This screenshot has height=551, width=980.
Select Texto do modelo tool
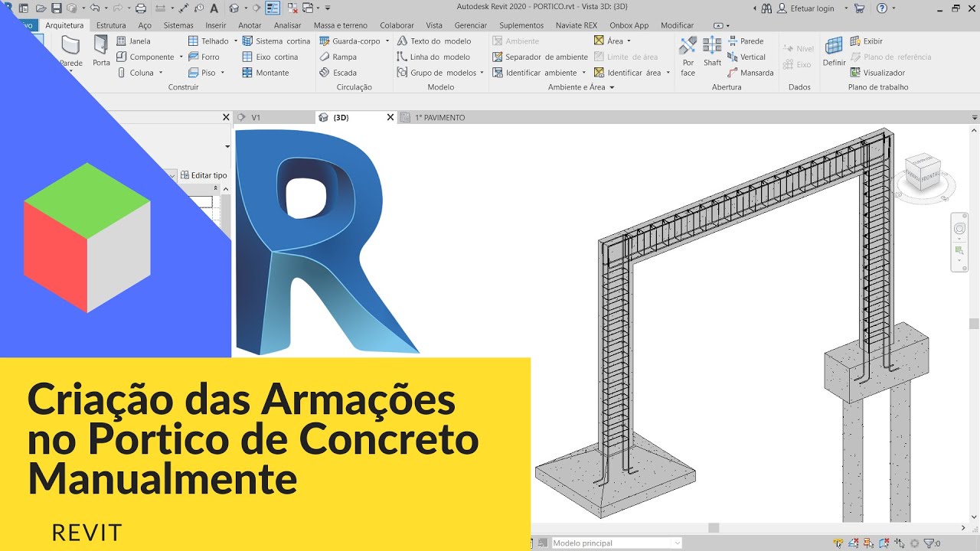(434, 41)
